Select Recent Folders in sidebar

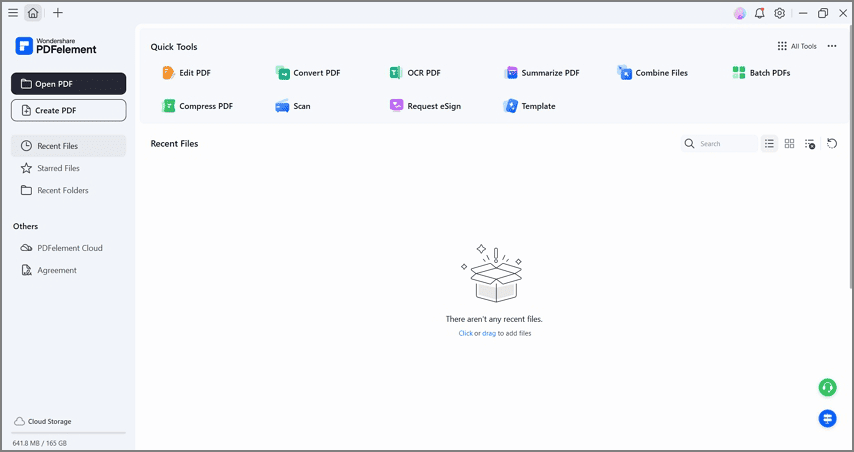[x=69, y=191]
